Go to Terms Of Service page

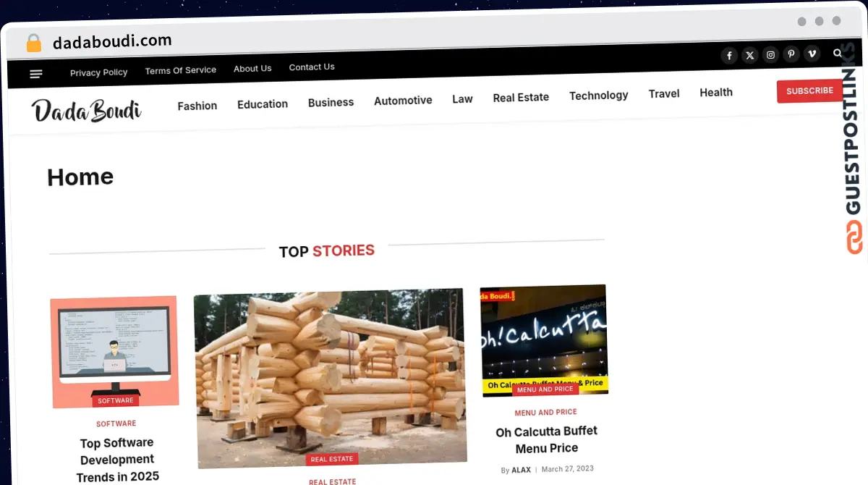tap(180, 70)
